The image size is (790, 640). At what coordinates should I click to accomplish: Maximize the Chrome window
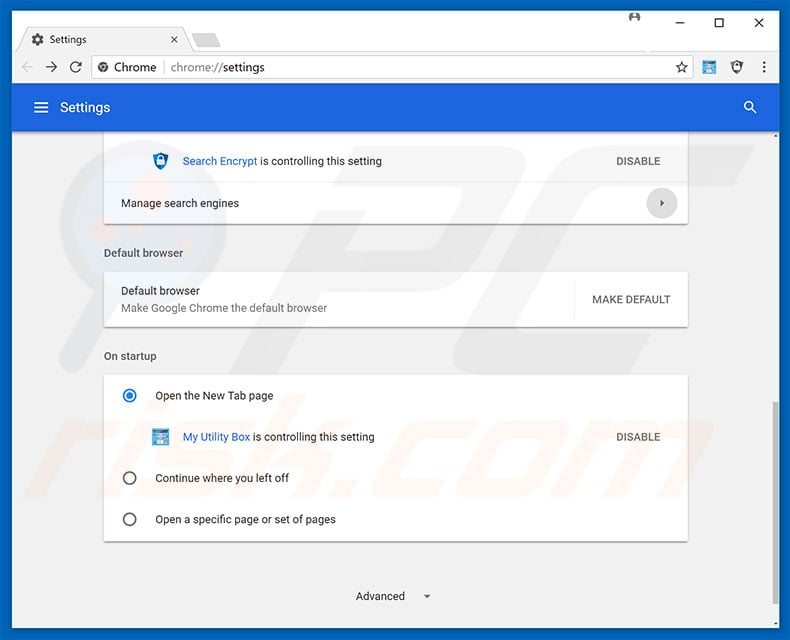pos(719,23)
